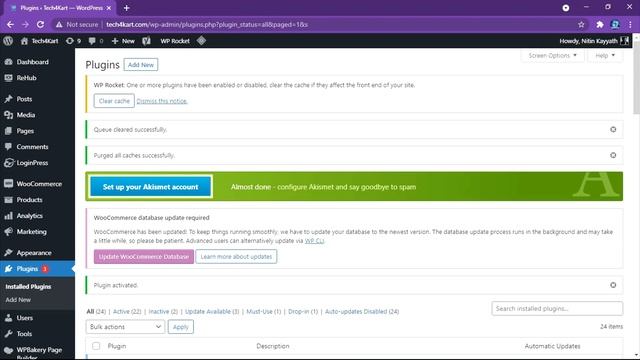This screenshot has width=640, height=360.
Task: Click the Not secure warning icon
Action: (59, 24)
